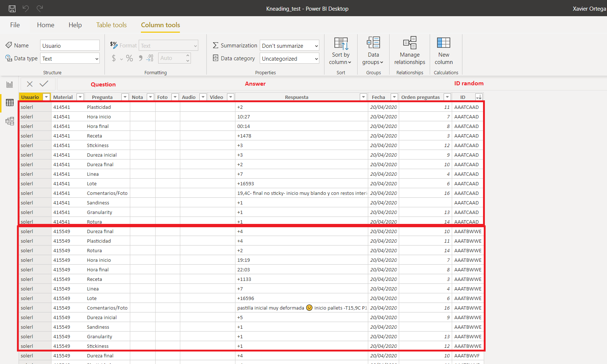Click the Name tag icon
Screen dimensions: 607x364
(9, 45)
